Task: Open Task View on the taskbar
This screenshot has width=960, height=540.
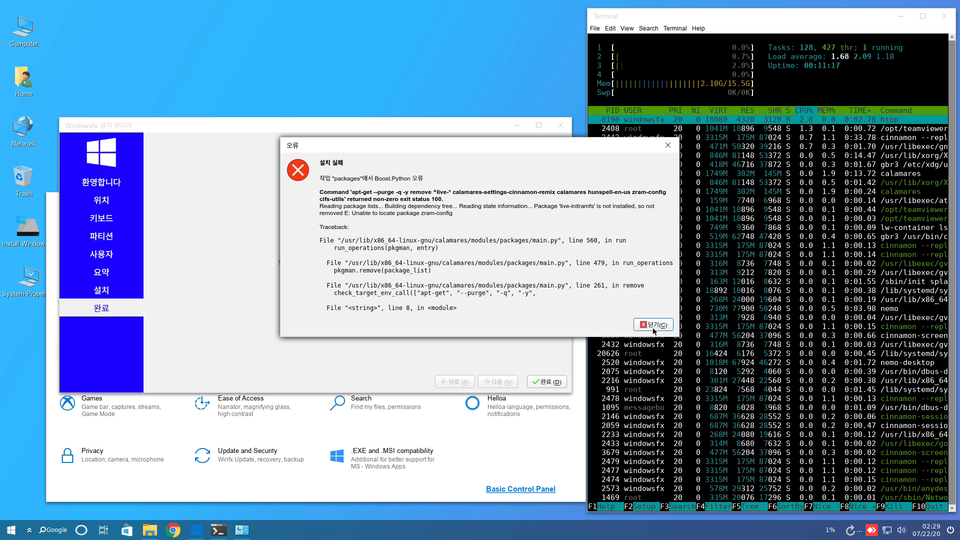Action: click(103, 530)
